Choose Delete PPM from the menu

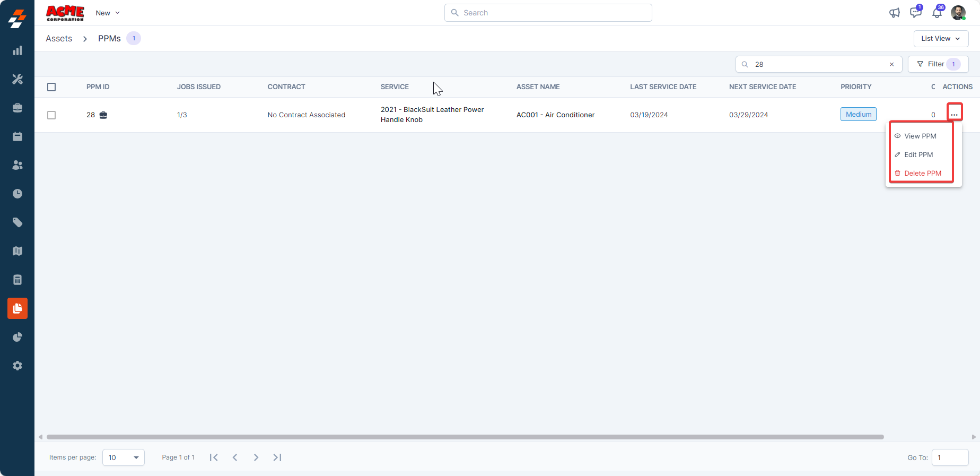pyautogui.click(x=922, y=174)
